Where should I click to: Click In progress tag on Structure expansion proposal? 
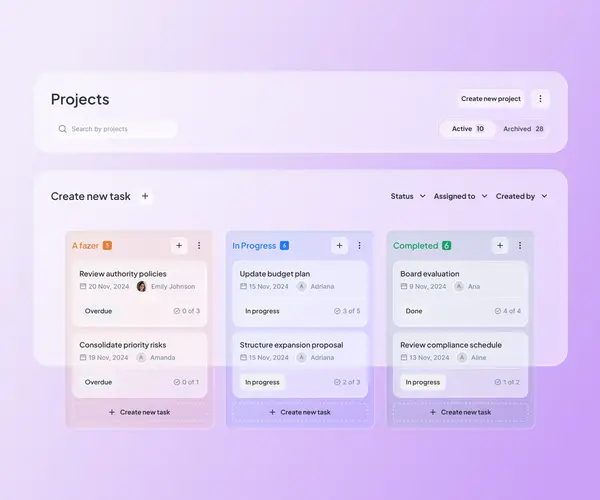262,382
